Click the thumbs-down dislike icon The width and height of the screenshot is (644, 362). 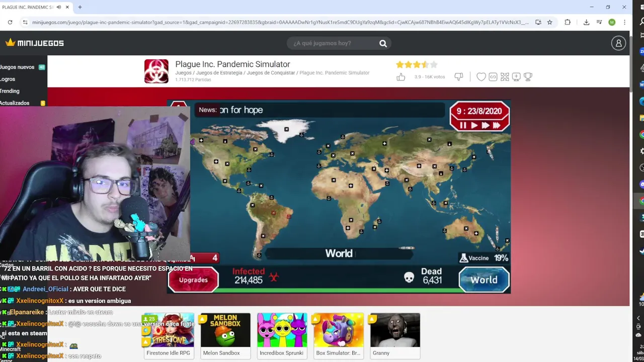click(458, 77)
